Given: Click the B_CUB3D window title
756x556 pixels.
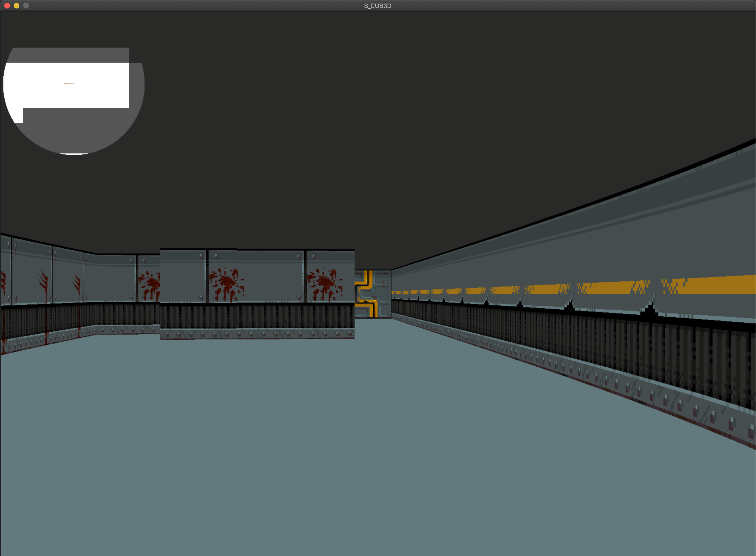Looking at the screenshot, I should pos(378,6).
